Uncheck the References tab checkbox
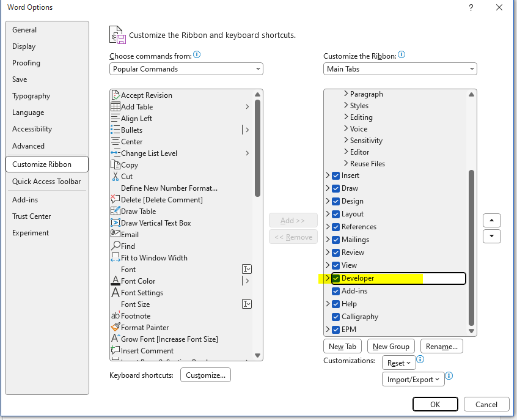Viewport: 517px width, 420px height. 335,227
